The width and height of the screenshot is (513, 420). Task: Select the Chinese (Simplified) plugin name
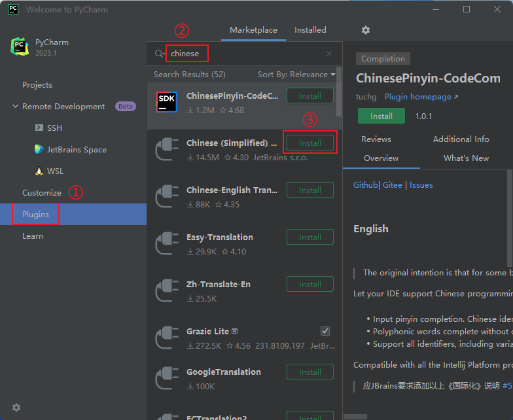point(232,143)
